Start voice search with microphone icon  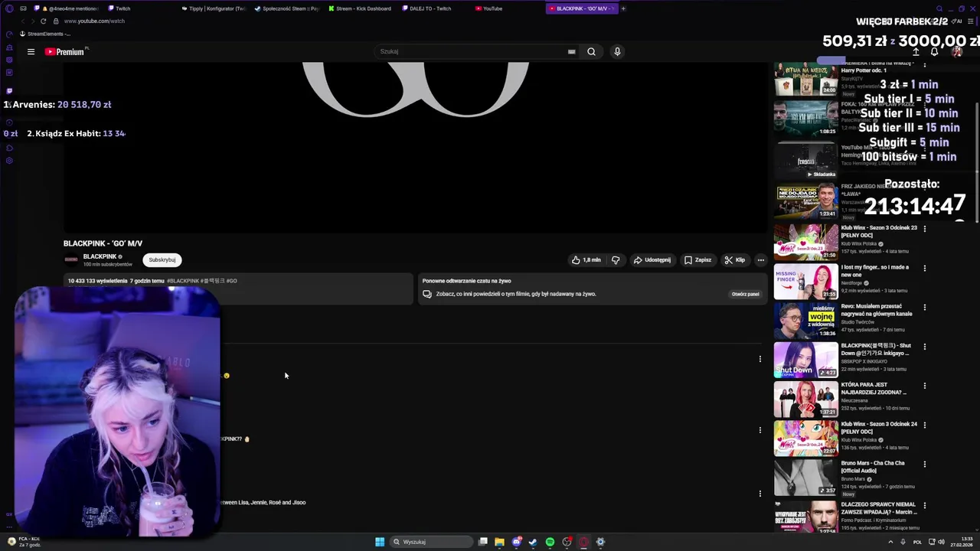click(x=617, y=51)
